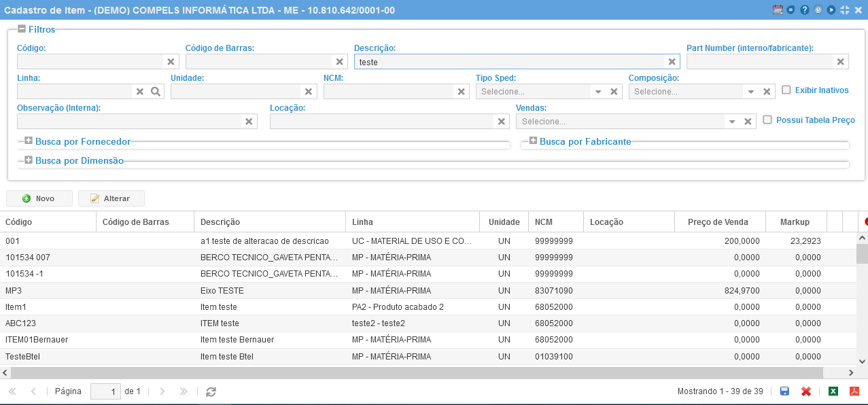The height and width of the screenshot is (405, 868).
Task: Expand Busca por Fornecedor section
Action: click(29, 141)
